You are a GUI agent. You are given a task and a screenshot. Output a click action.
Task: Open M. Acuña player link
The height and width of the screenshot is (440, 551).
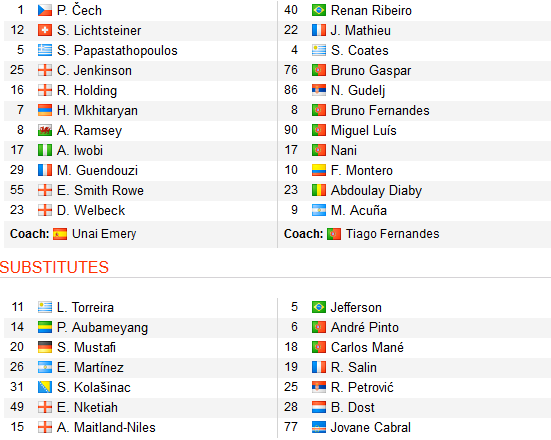click(359, 211)
